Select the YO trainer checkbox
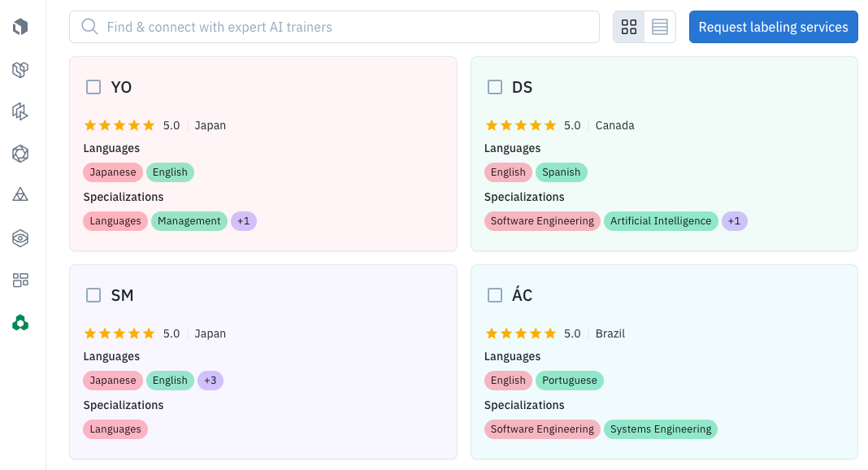The width and height of the screenshot is (868, 470). pyautogui.click(x=93, y=87)
